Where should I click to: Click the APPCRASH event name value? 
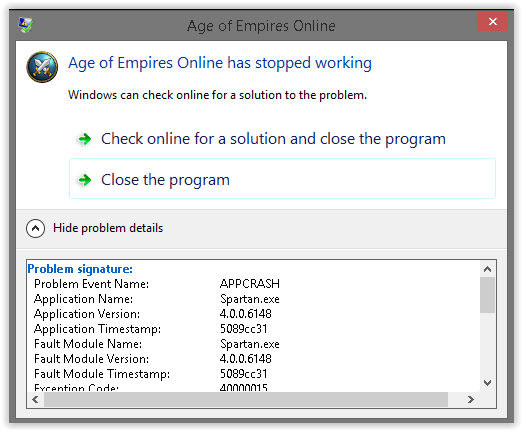(250, 284)
